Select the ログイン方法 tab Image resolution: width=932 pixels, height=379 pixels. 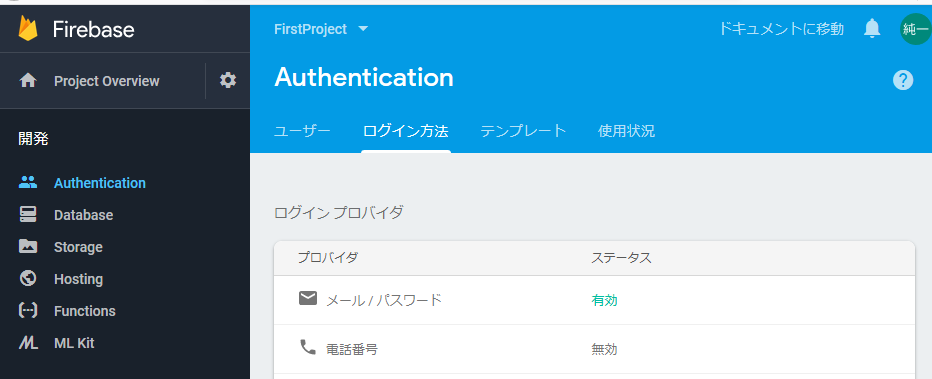tap(405, 131)
